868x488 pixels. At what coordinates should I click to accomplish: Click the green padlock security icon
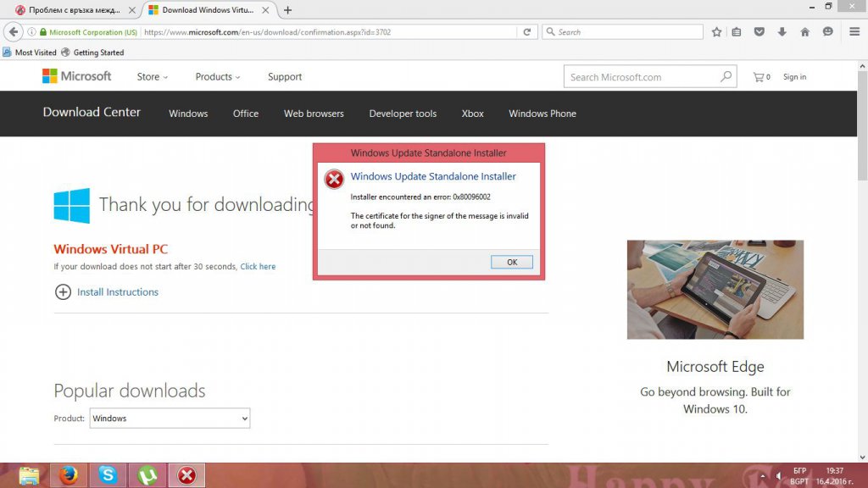pos(43,32)
